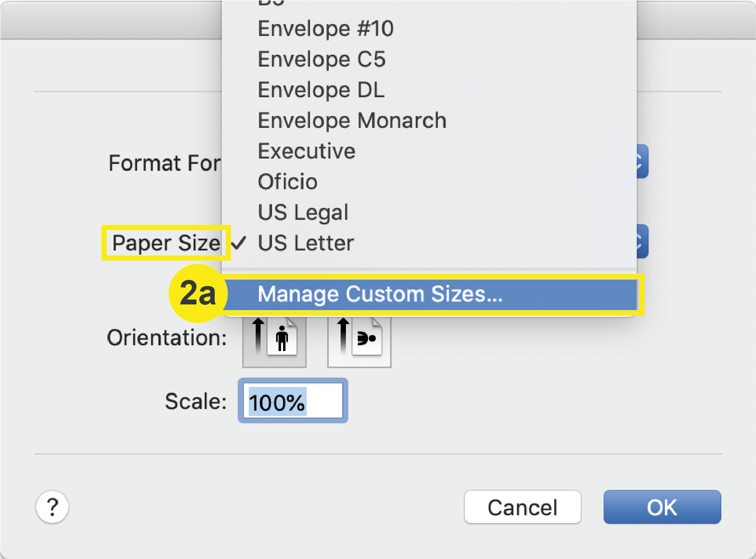
Task: Choose Envelope #10 from the paper list
Action: (x=326, y=28)
